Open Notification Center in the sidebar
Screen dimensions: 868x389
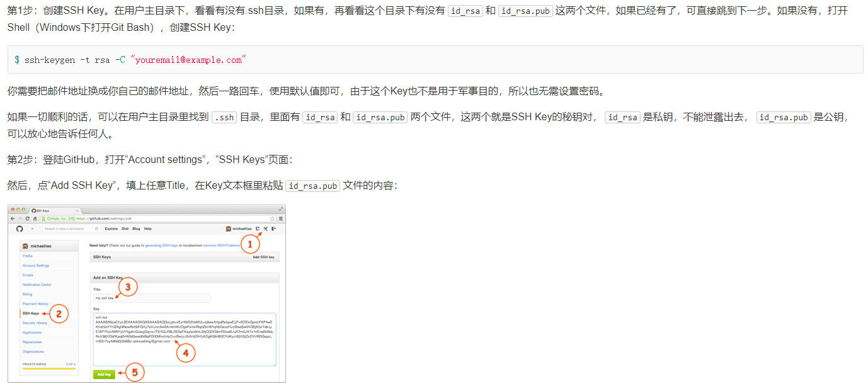click(x=37, y=285)
